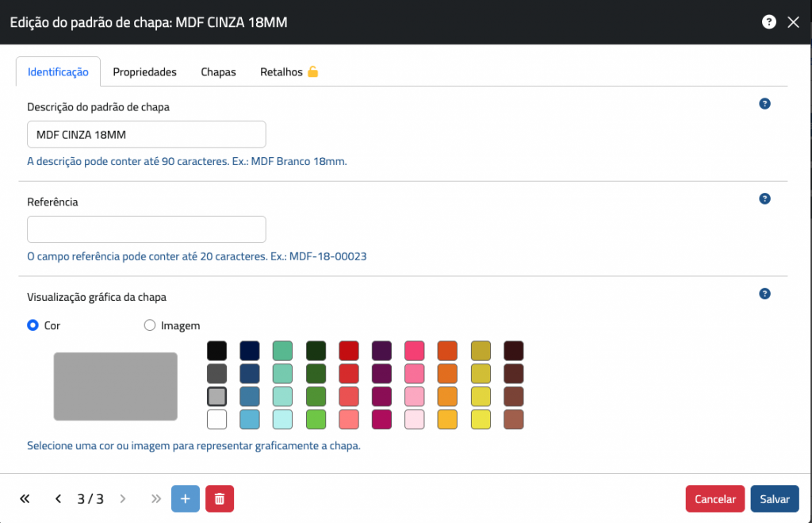The image size is (812, 523).
Task: Choose the lightest brown bottom swatch
Action: coord(514,419)
